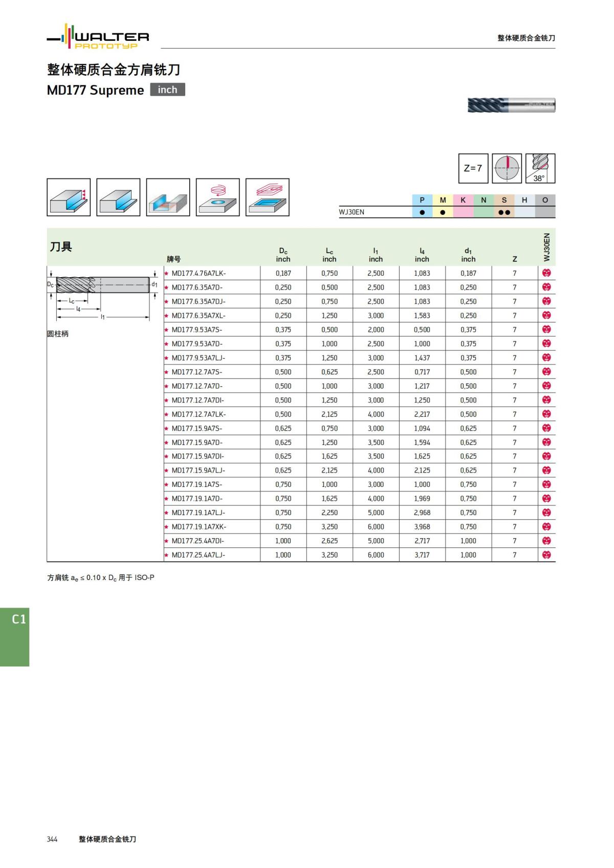Screen dimensions: 614x868
Task: Click the red star before MD177.15.9A7S-
Action: [166, 428]
